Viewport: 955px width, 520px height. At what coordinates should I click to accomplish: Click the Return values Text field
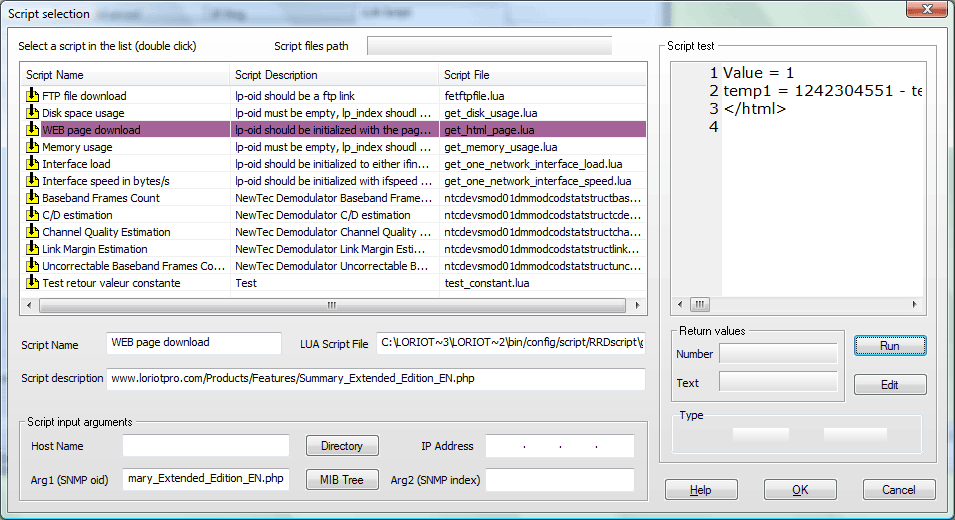778,382
